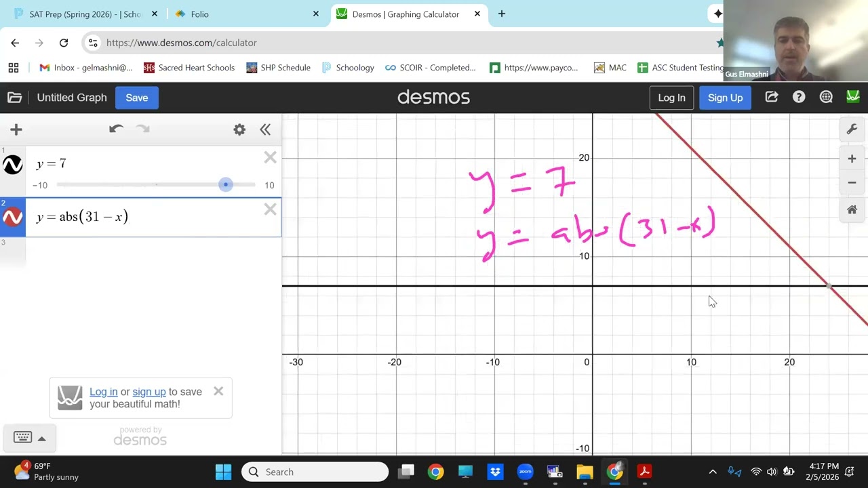Reload the Desmos page
Screen dimensions: 868x488
[x=64, y=43]
